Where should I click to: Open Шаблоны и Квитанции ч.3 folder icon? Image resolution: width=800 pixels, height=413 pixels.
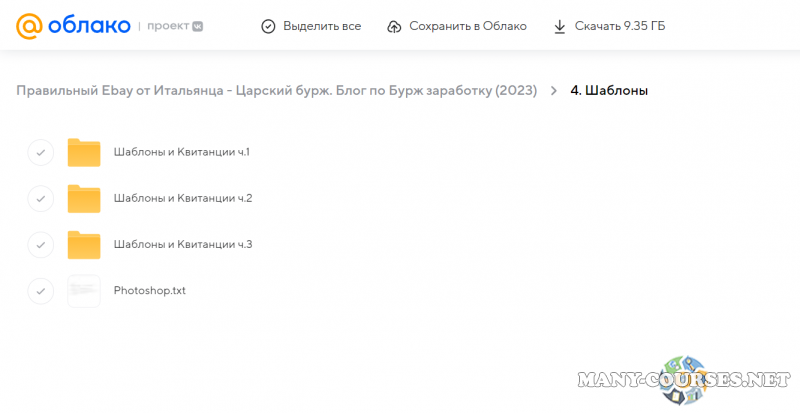(84, 244)
